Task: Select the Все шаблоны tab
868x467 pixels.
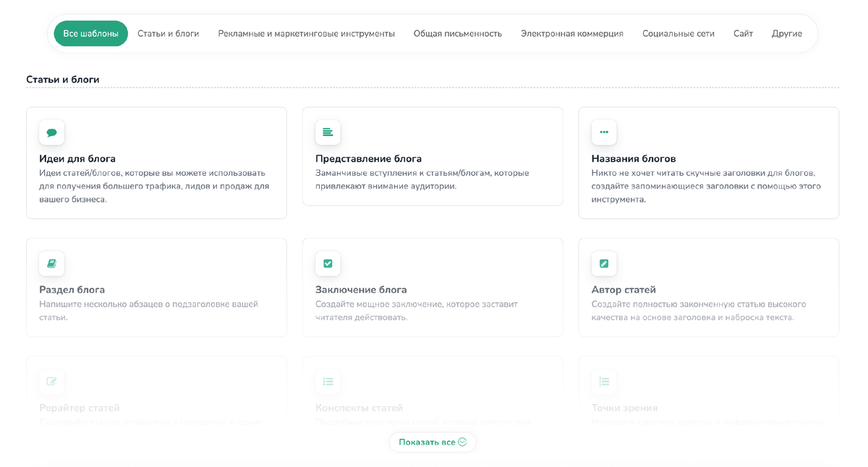Action: pos(90,33)
